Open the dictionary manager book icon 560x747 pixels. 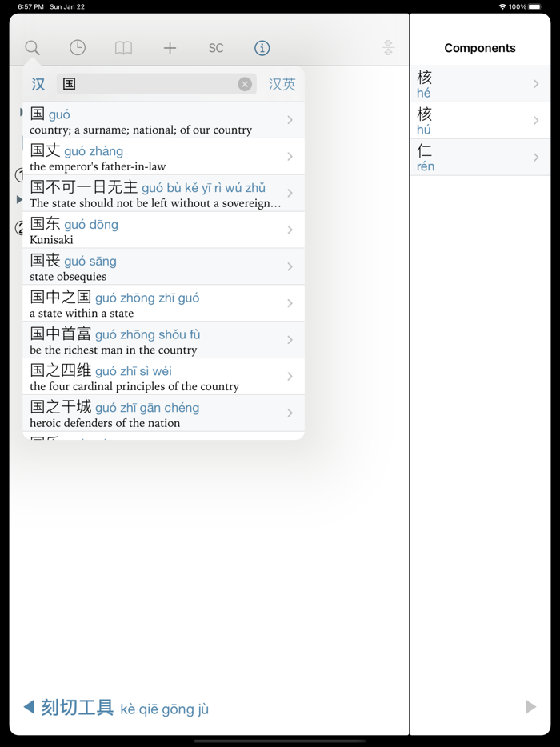tap(123, 48)
